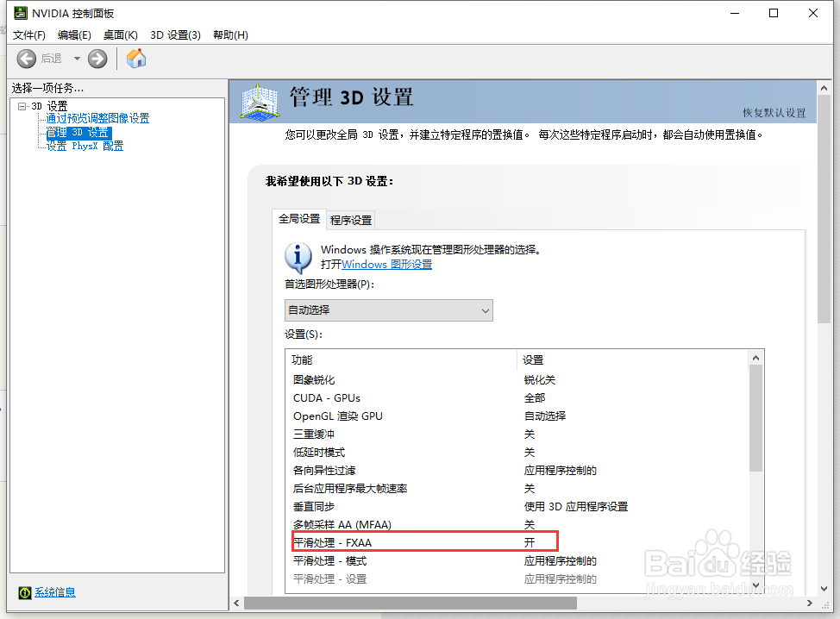Click the settings list scrollbar thumb
This screenshot has width=840, height=619.
pyautogui.click(x=755, y=418)
